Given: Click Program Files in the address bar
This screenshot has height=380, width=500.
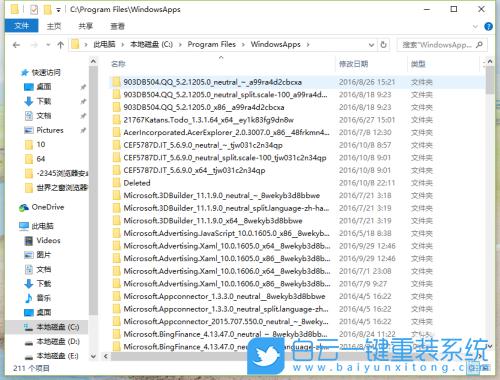Looking at the screenshot, I should point(212,44).
